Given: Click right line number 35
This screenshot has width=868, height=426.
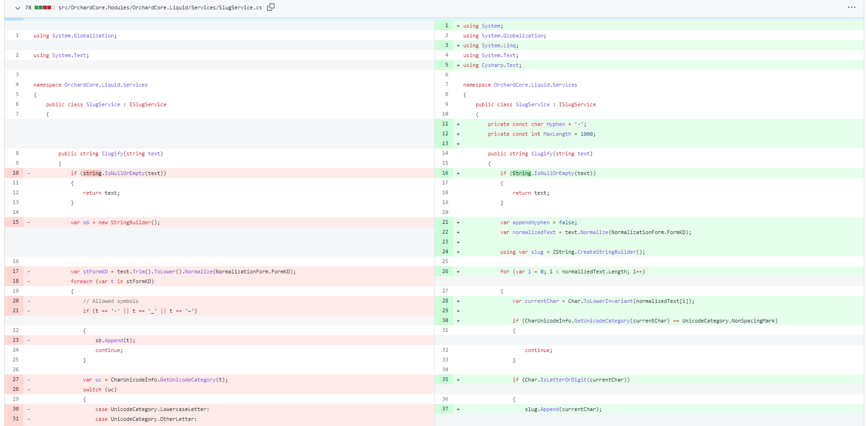Looking at the screenshot, I should point(445,380).
